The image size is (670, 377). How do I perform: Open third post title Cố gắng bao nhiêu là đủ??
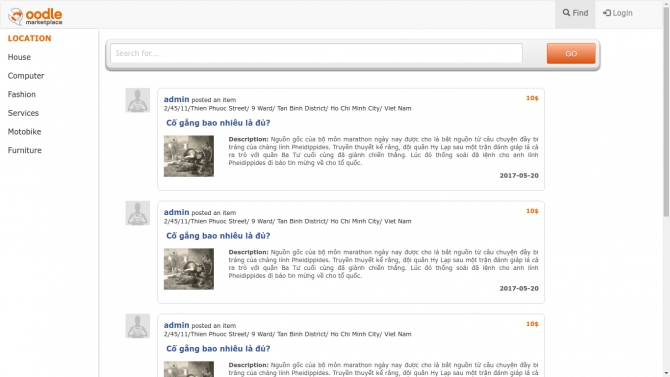[x=218, y=349]
